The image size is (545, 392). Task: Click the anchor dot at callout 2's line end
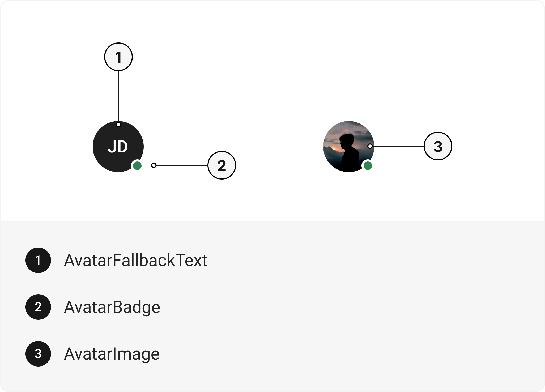click(x=154, y=165)
